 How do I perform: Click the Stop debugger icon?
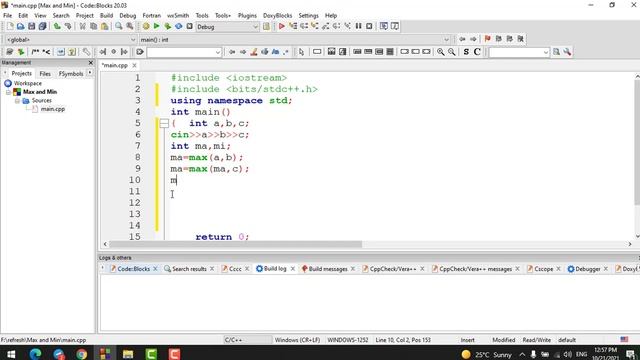tap(369, 27)
